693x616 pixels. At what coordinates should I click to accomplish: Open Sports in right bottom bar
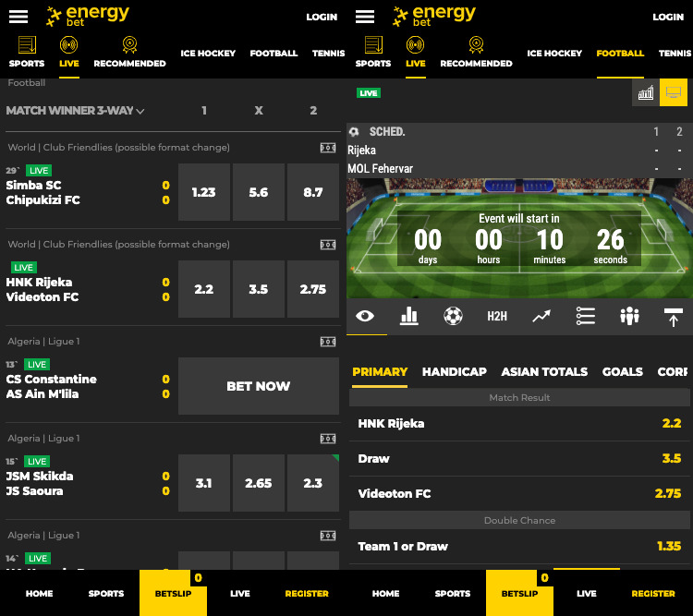pos(453,594)
